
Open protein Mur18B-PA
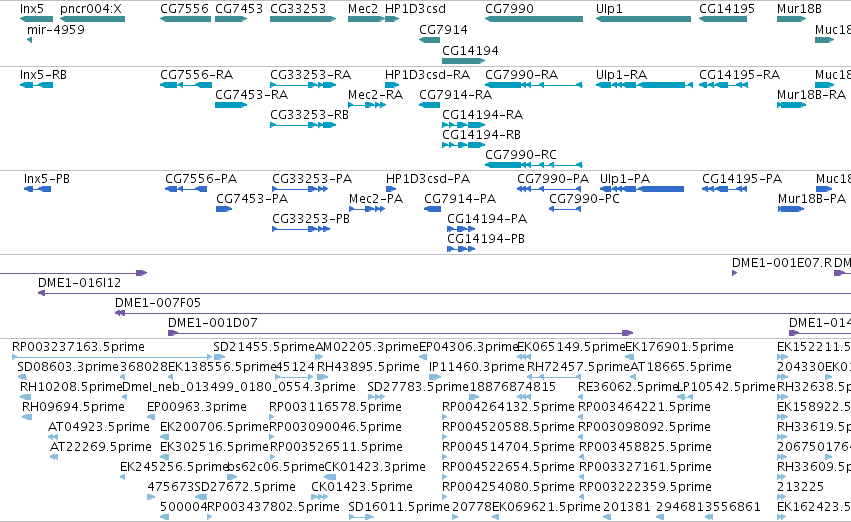[812, 199]
